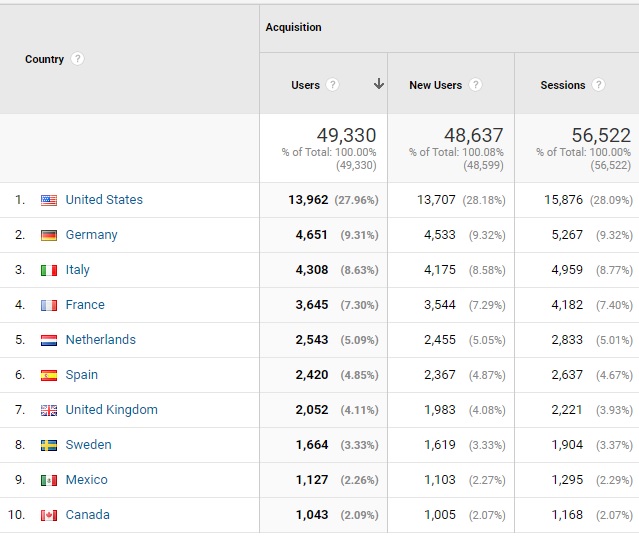Open the Germany country link
The height and width of the screenshot is (536, 639).
coord(92,235)
